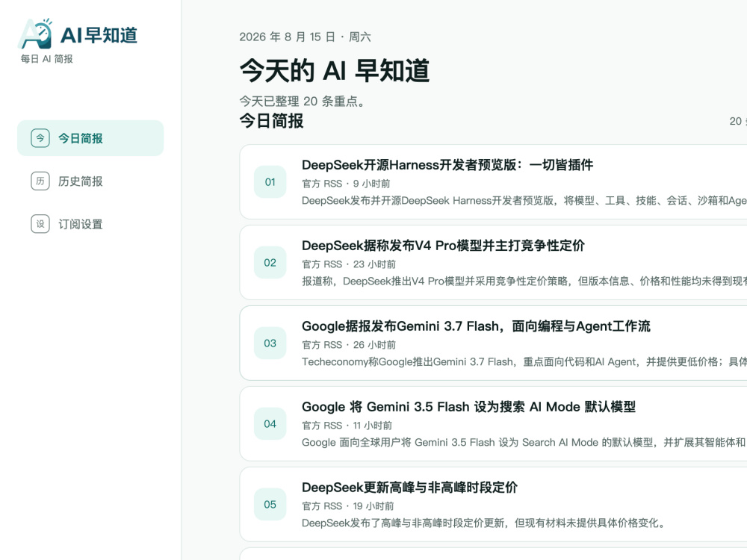
Task: Click the 05 number badge
Action: click(x=270, y=504)
